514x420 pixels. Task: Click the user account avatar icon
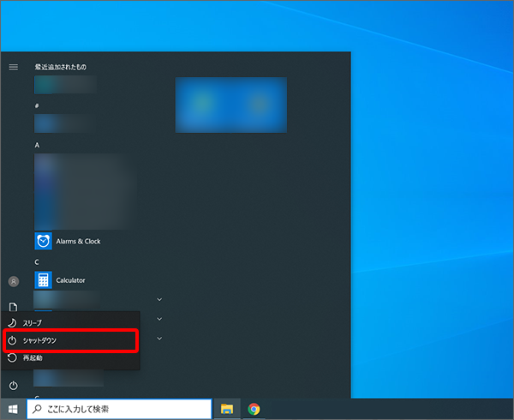[13, 281]
